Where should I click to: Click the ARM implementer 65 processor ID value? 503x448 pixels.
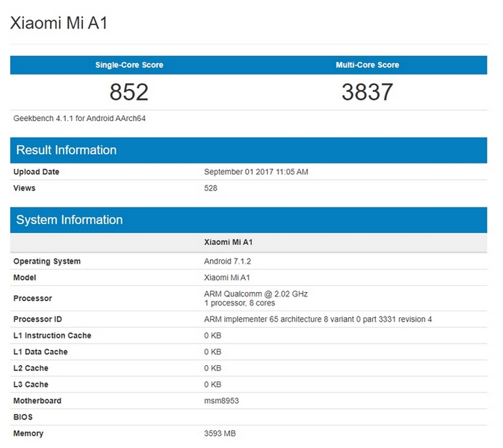click(x=318, y=320)
